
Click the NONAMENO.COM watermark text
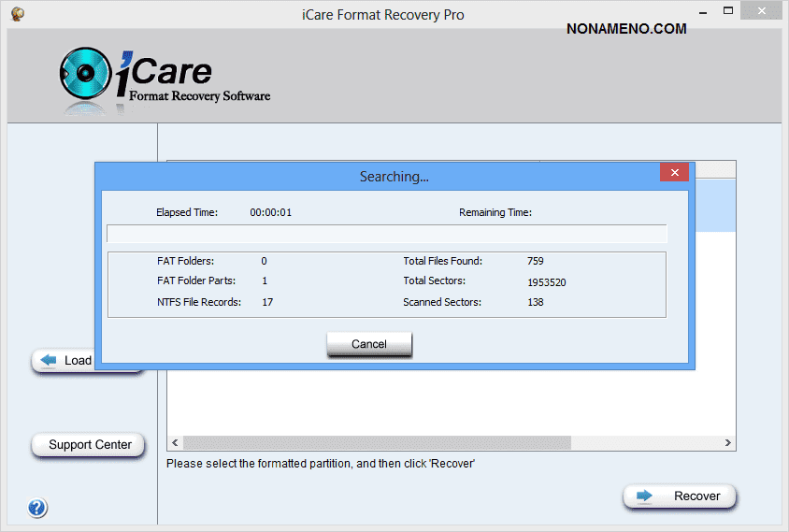click(625, 29)
